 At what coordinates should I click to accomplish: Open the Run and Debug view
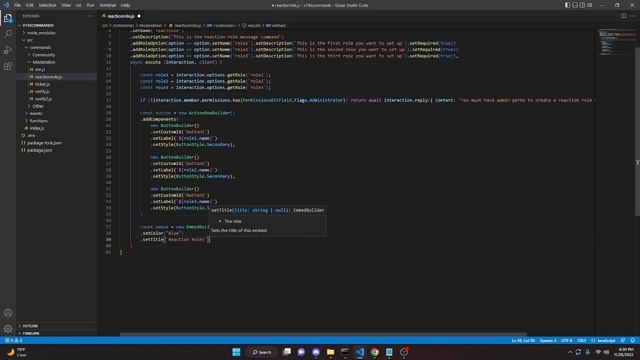(x=8, y=50)
